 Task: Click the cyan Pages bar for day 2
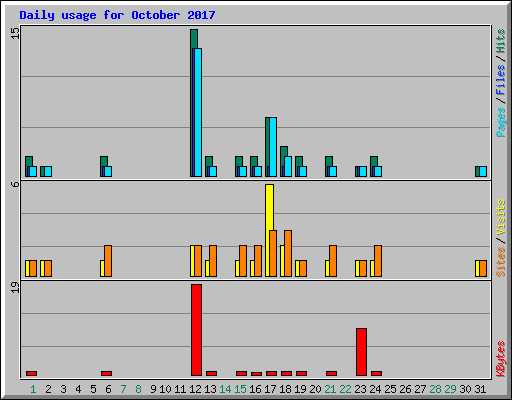click(x=48, y=171)
